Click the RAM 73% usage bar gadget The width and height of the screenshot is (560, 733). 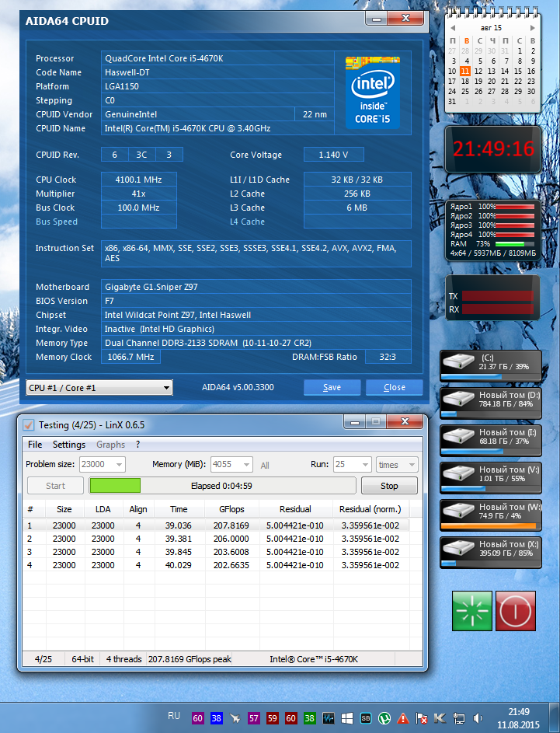(x=515, y=244)
